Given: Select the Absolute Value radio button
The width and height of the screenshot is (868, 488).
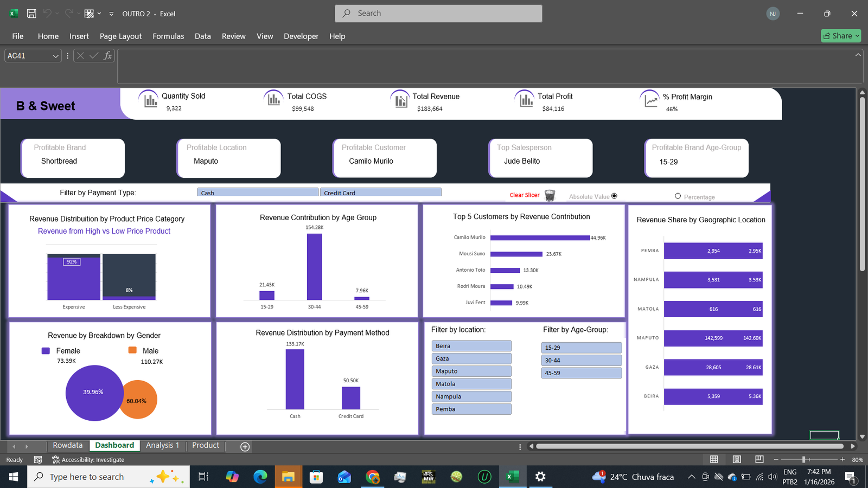Looking at the screenshot, I should pyautogui.click(x=614, y=196).
